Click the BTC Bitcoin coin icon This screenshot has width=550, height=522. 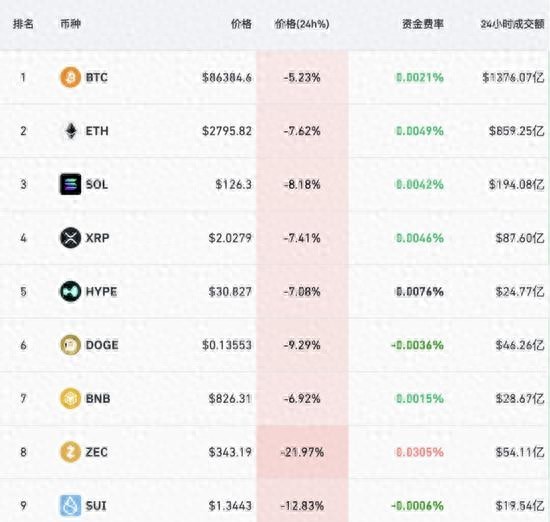click(71, 77)
